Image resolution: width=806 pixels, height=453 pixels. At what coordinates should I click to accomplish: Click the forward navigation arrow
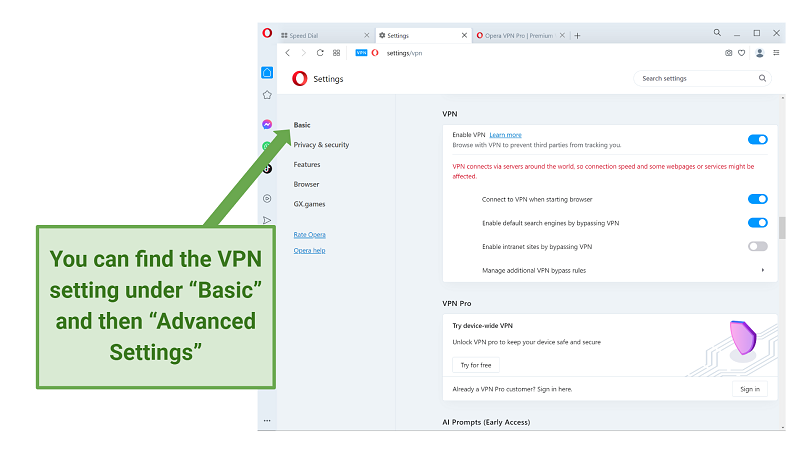(304, 53)
